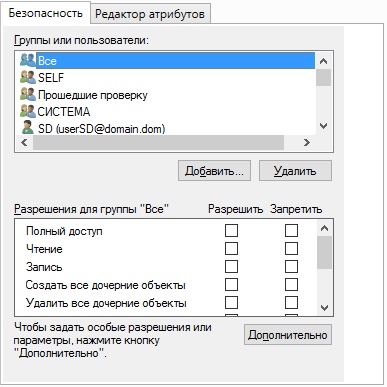Click the Добавить... button

click(x=214, y=171)
